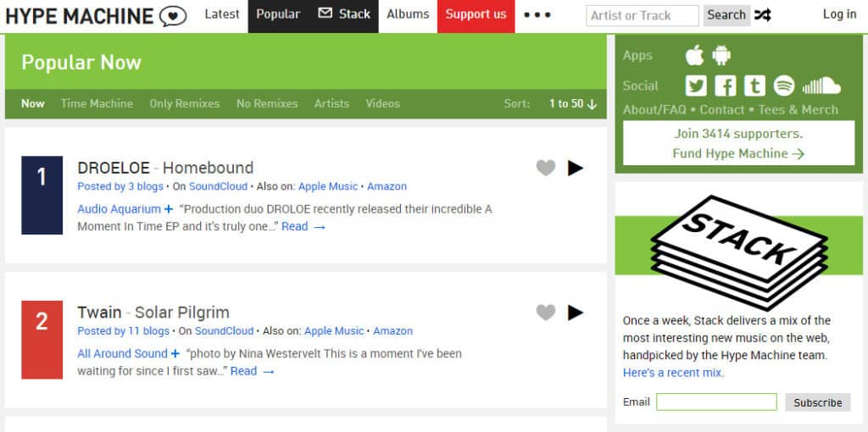The image size is (868, 432).
Task: Click the shuffle icon beside Search
Action: (x=762, y=15)
